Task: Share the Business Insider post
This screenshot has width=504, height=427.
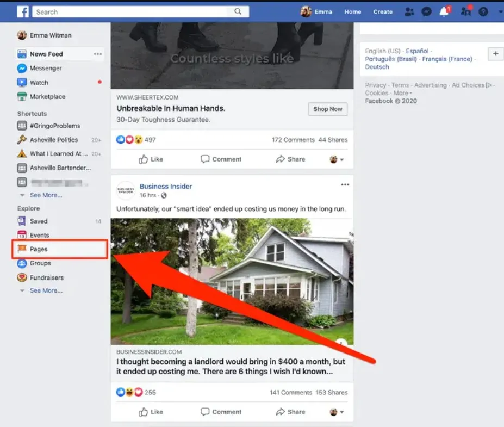Action: pyautogui.click(x=290, y=412)
